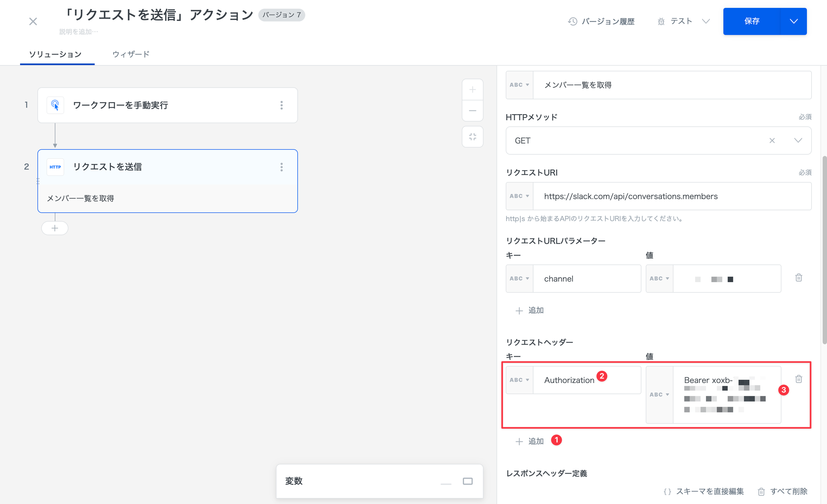Switch to the ウィザード tab
Viewport: 827px width, 504px height.
coord(130,54)
